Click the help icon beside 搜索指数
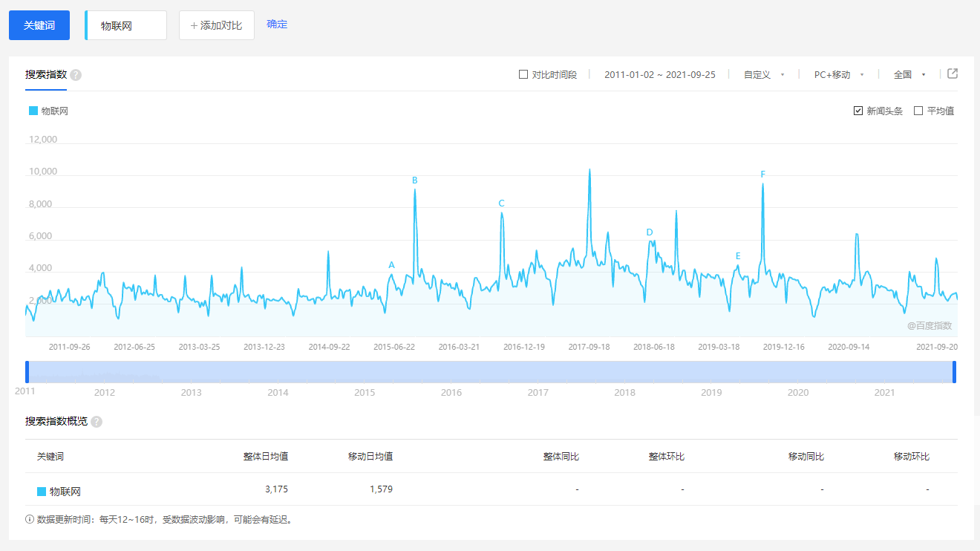The width and height of the screenshot is (980, 551). coord(76,75)
